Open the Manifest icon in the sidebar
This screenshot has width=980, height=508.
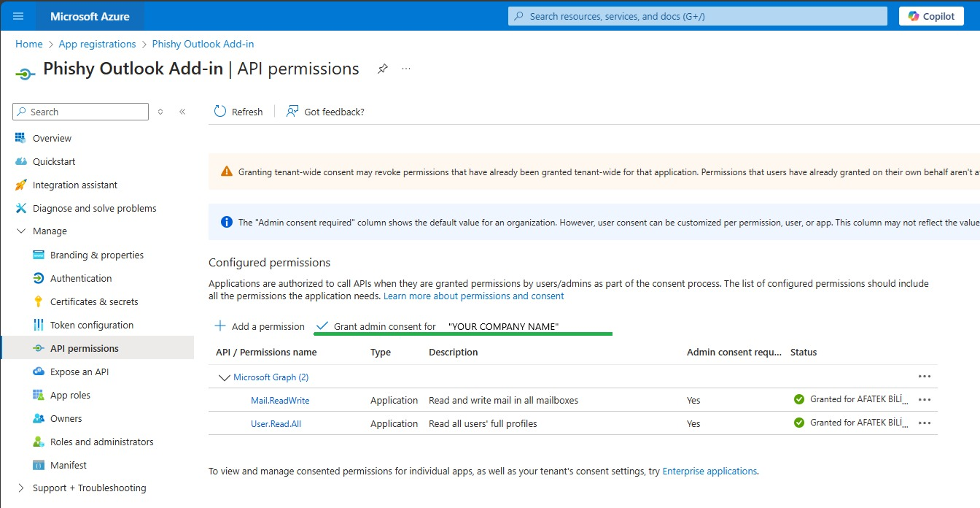coord(39,465)
